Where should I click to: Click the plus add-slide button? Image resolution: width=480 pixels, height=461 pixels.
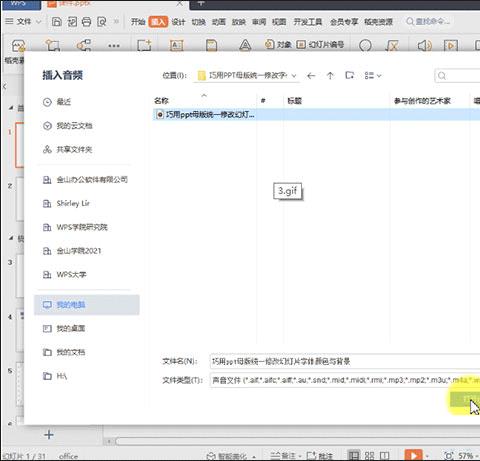(x=49, y=435)
